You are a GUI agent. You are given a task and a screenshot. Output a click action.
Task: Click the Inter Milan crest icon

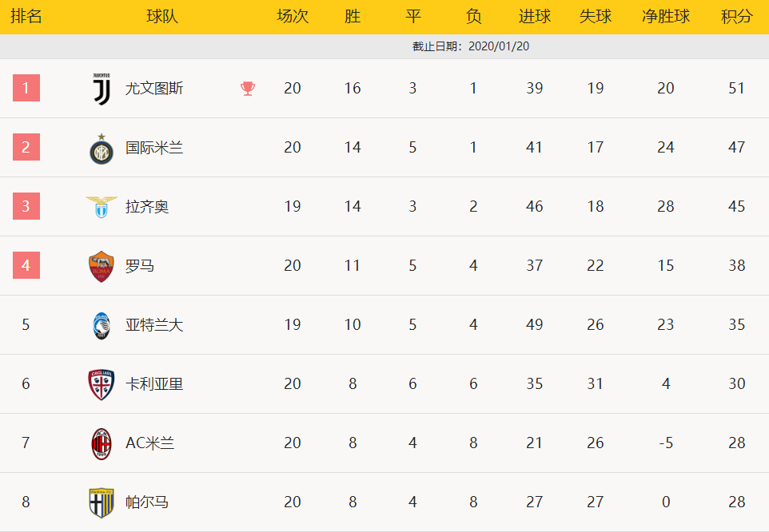point(102,149)
